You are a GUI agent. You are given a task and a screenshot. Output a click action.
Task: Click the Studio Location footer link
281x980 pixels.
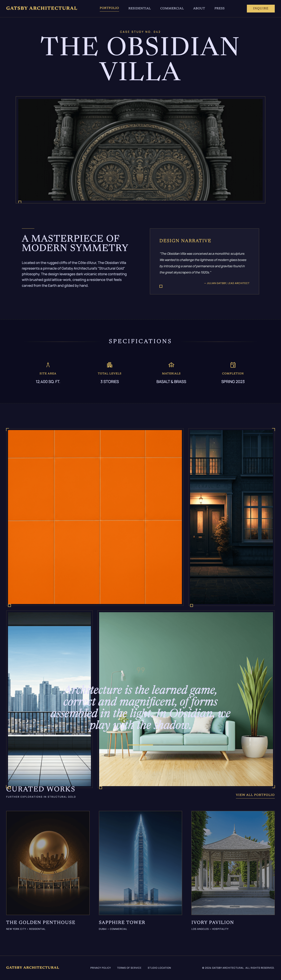[159, 968]
